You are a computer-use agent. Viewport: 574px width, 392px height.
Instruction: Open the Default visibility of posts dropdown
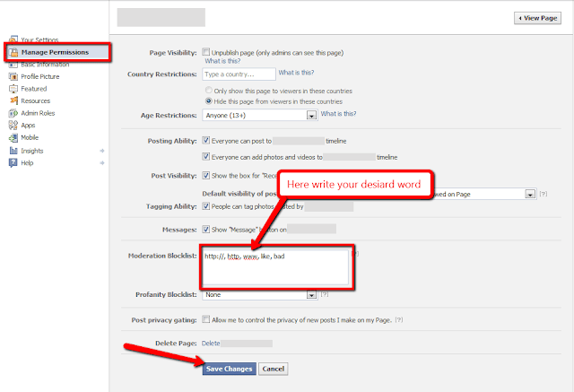(530, 194)
